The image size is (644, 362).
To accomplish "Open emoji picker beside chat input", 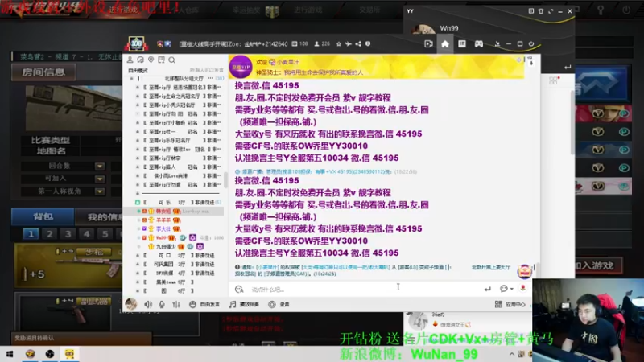I will [x=239, y=290].
